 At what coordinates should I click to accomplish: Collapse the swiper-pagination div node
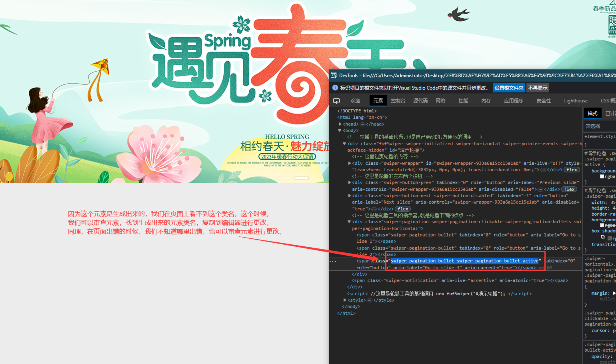[x=349, y=222]
